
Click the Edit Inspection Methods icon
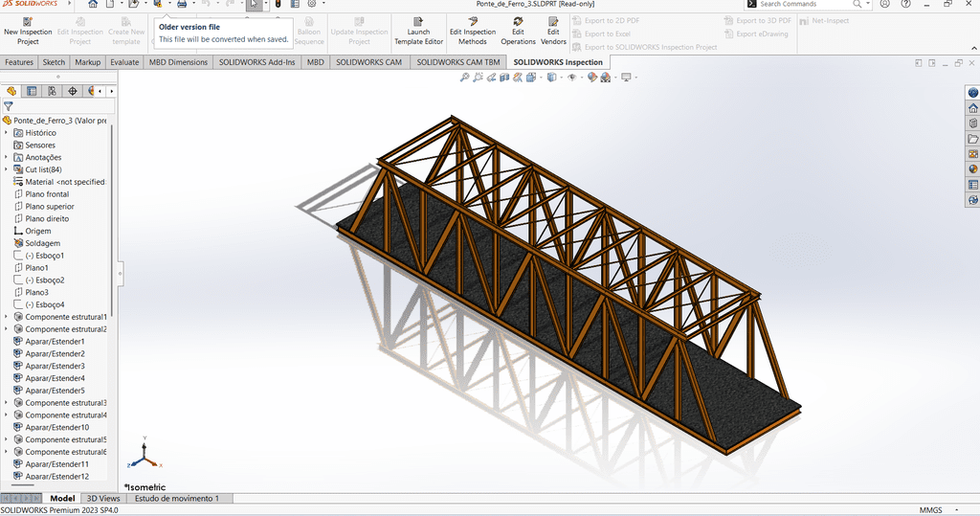(x=473, y=21)
